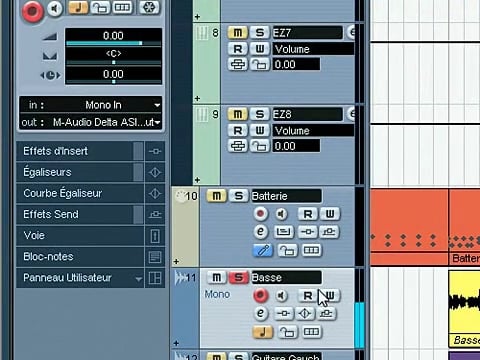This screenshot has height=360, width=480.
Task: Open the Égaliseurs tab
Action: tap(80, 172)
